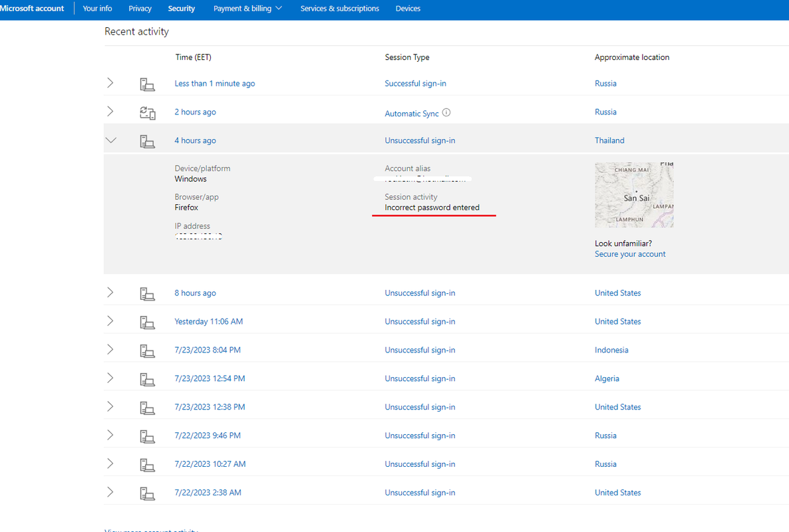
Task: Click device icon in '8 hours ago' row
Action: coord(147,294)
